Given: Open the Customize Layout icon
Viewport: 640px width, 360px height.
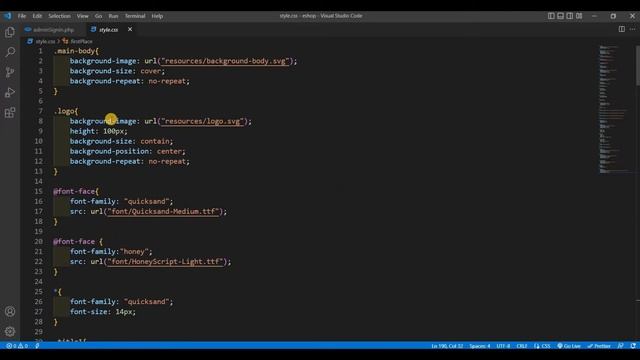Looking at the screenshot, I should pyautogui.click(x=579, y=16).
